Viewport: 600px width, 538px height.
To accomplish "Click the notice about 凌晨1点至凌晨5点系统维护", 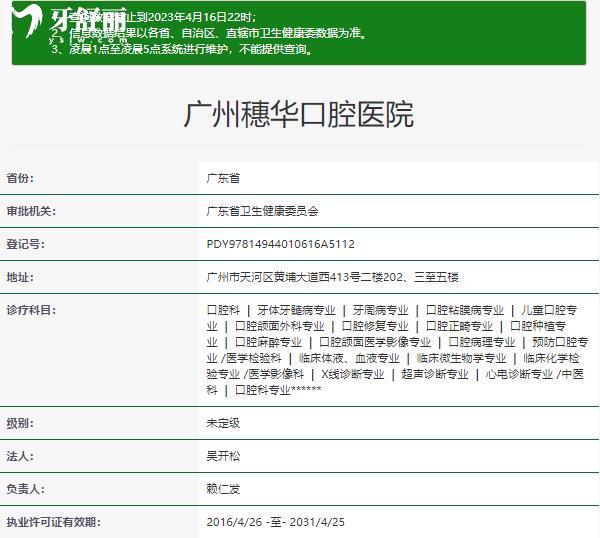I will pos(183,49).
